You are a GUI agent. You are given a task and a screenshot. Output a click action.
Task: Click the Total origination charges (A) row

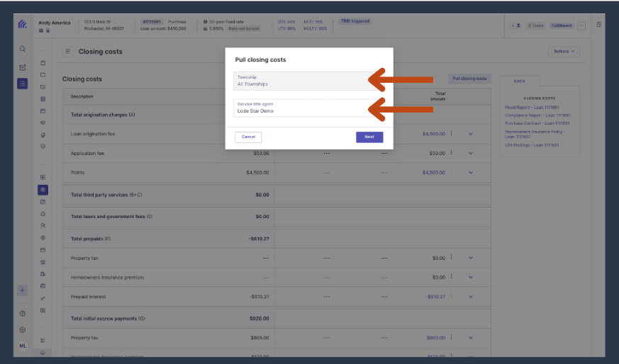click(277, 115)
